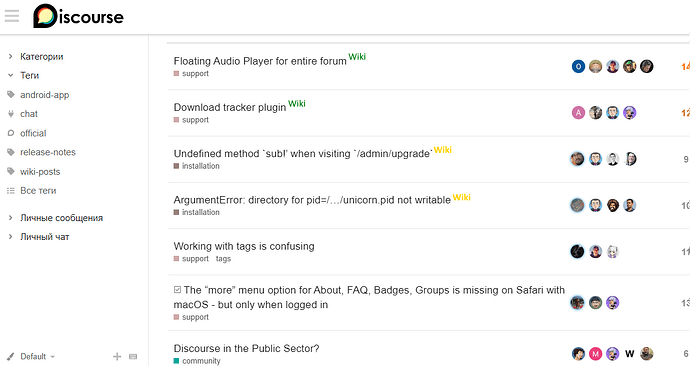This screenshot has height=366, width=690.
Task: Click W avatar on Public Sector row
Action: point(630,353)
